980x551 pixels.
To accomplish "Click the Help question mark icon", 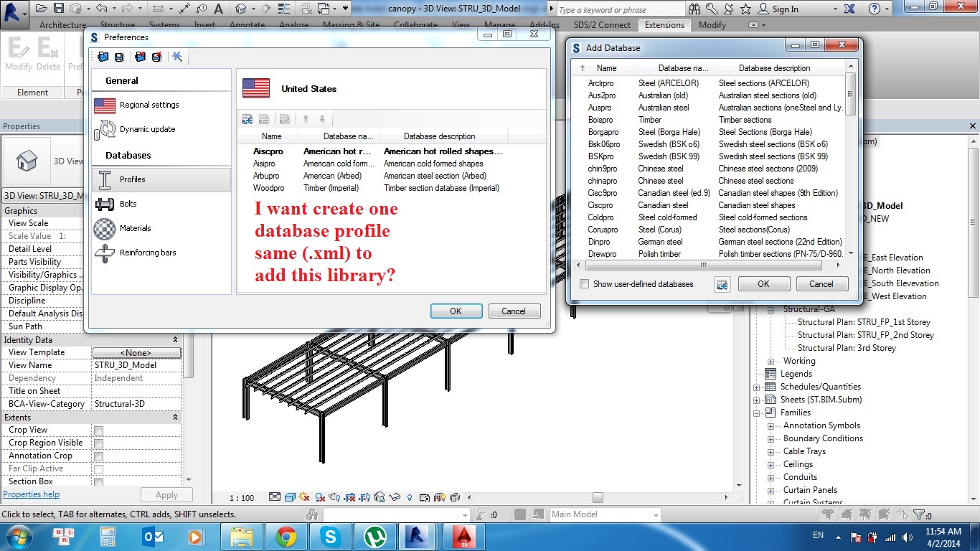I will click(874, 9).
